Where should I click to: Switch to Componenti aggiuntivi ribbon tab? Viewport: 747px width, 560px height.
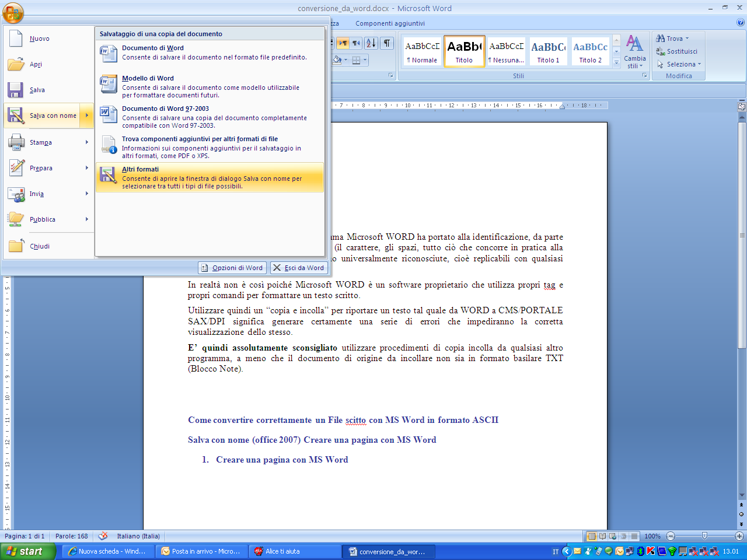390,23
